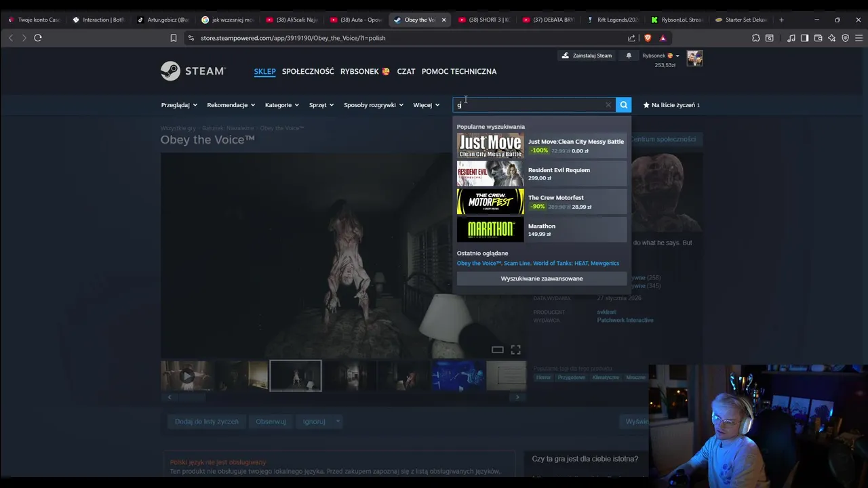Screen dimensions: 868x488
Task: Switch to Artur.gebicz TikTok tab
Action: [x=163, y=20]
